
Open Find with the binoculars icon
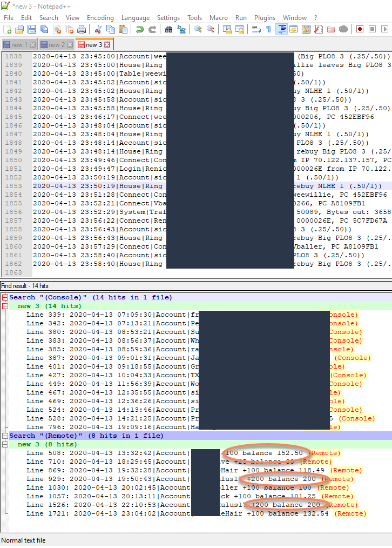(168, 29)
